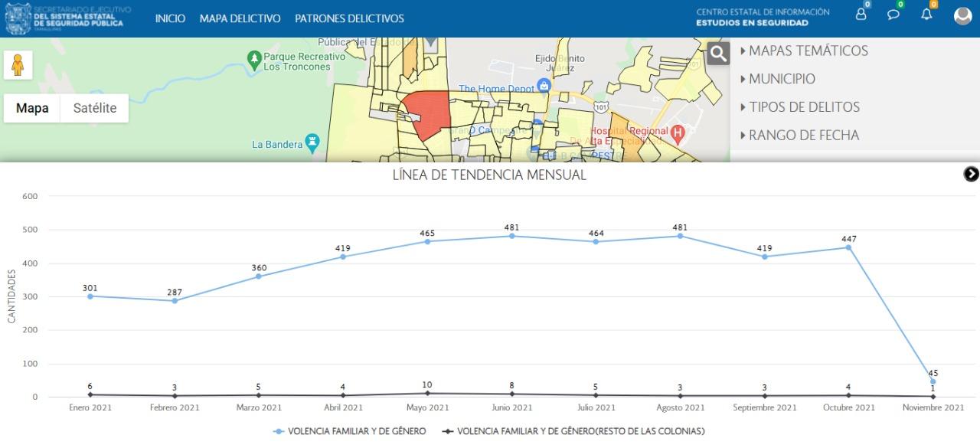This screenshot has height=448, width=980.
Task: Click the red highlighted colonia on map
Action: tap(427, 113)
